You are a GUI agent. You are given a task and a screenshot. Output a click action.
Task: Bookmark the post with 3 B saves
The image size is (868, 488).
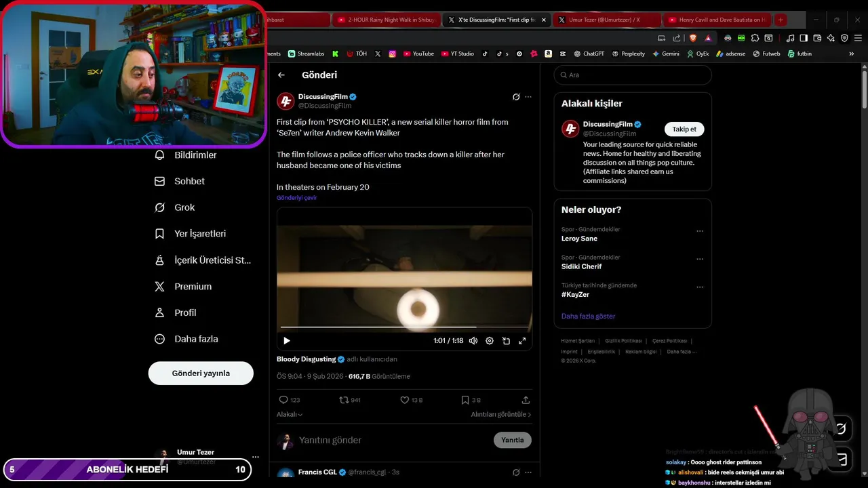(471, 400)
